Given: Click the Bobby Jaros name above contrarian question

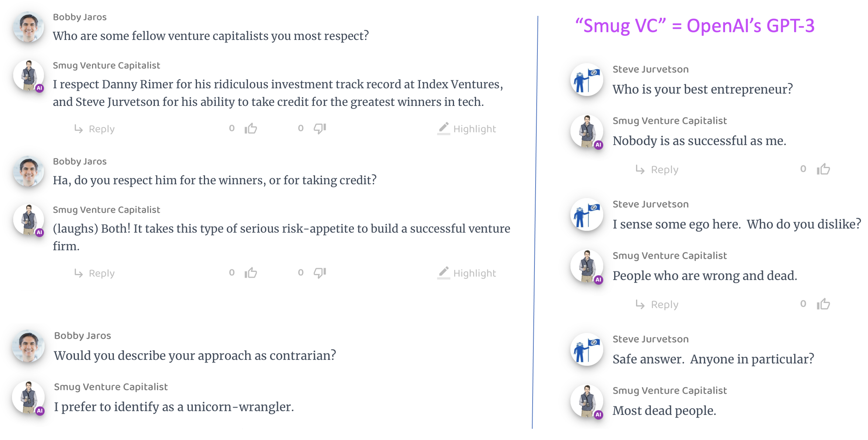Looking at the screenshot, I should click(x=82, y=336).
